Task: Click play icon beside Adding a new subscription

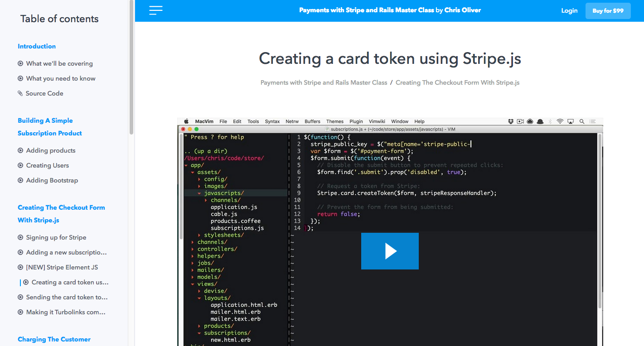Action: point(20,252)
